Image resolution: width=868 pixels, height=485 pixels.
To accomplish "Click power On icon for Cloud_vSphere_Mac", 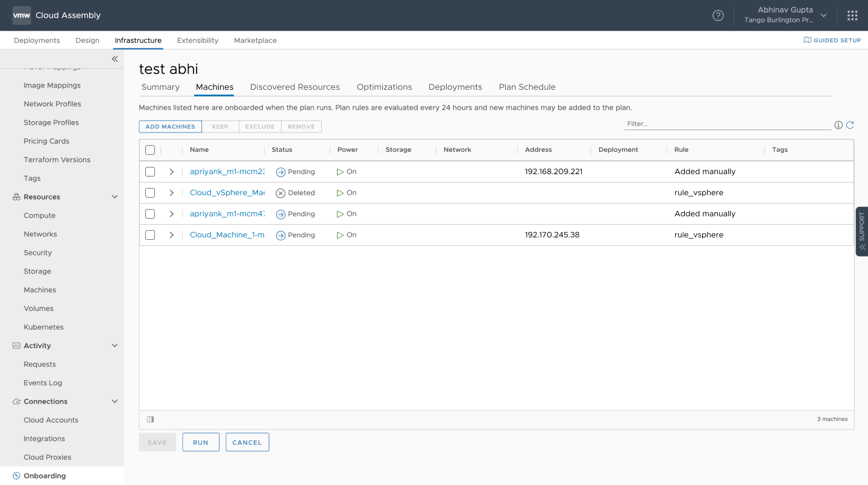I will 341,193.
